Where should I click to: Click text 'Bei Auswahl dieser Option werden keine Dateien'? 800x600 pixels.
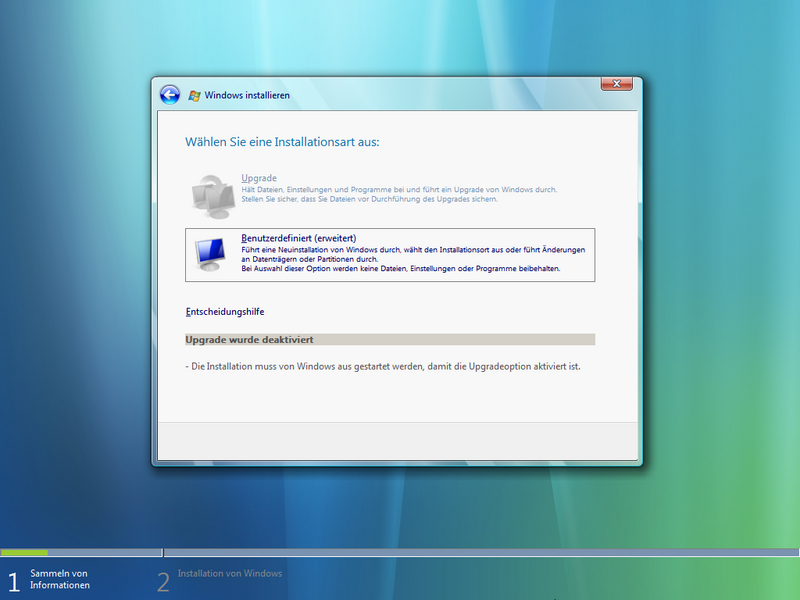pyautogui.click(x=323, y=268)
